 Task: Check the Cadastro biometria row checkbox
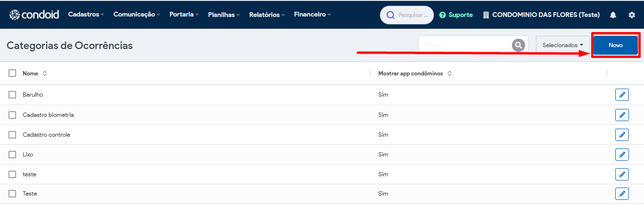coord(12,115)
